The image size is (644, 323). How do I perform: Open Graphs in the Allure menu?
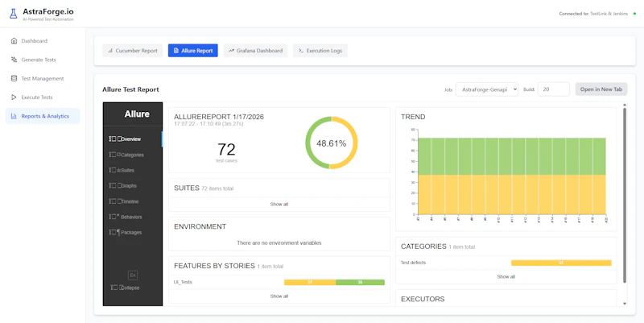[x=133, y=186]
